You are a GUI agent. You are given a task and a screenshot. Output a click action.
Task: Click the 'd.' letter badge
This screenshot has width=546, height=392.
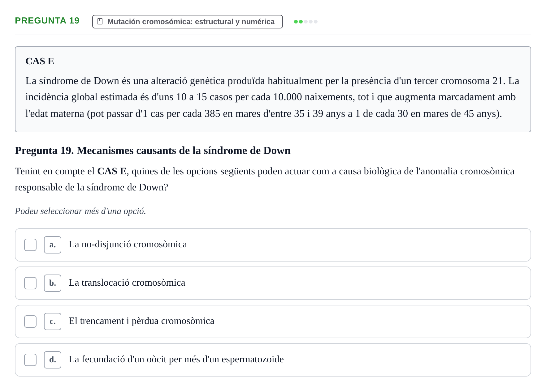coord(53,360)
